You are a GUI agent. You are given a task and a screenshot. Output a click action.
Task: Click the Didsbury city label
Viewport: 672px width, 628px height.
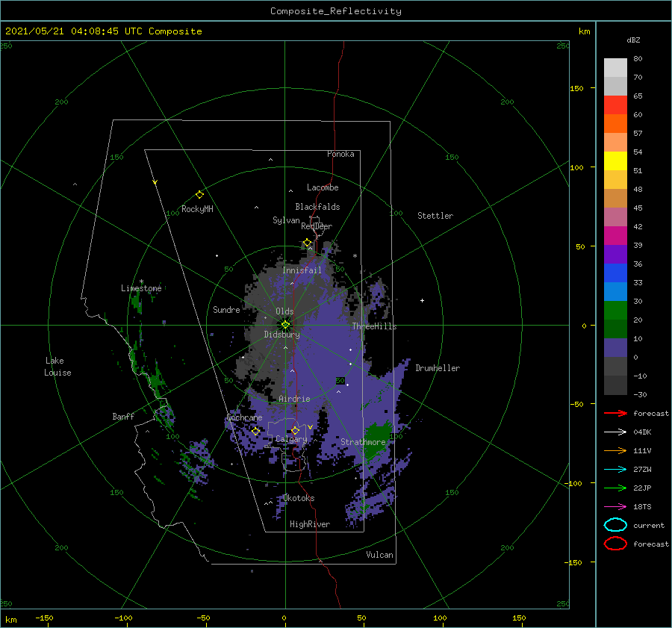coord(281,335)
